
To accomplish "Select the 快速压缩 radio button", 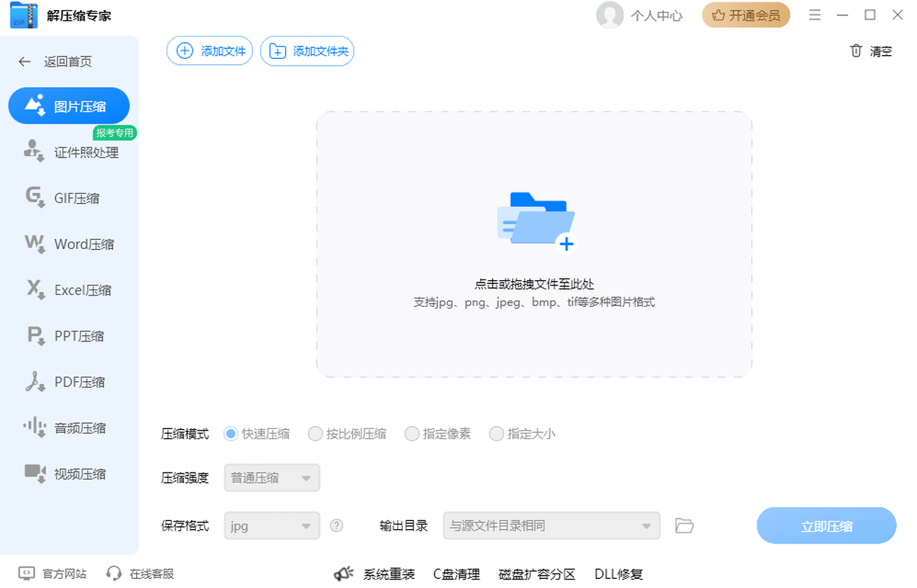I will pyautogui.click(x=231, y=434).
